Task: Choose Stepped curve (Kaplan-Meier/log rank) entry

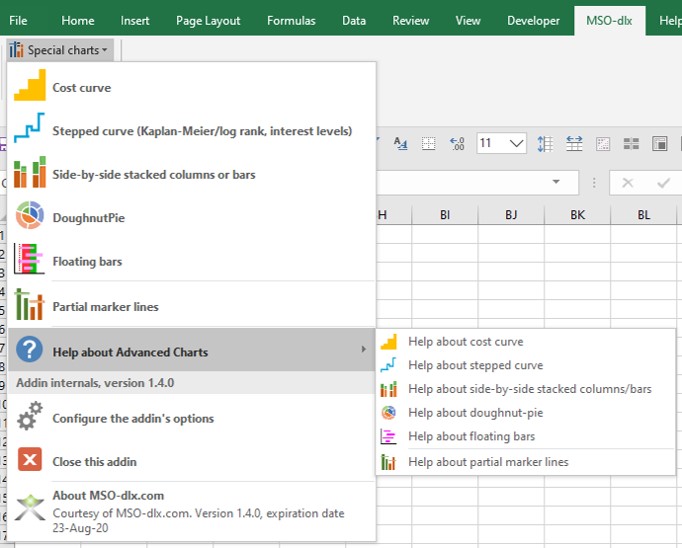Action: click(x=191, y=129)
